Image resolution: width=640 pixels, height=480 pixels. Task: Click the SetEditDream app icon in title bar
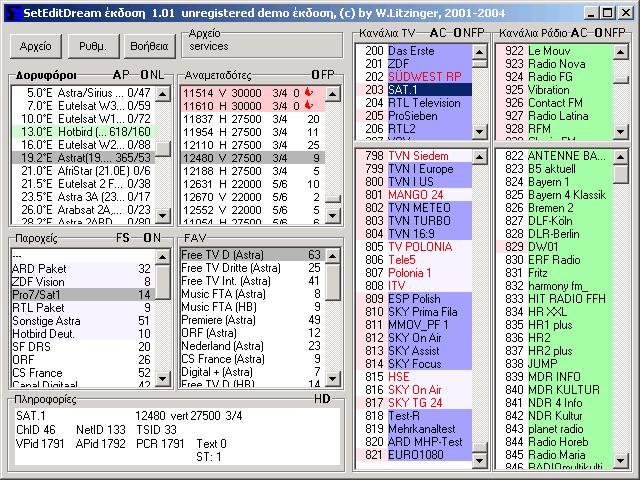coord(12,13)
